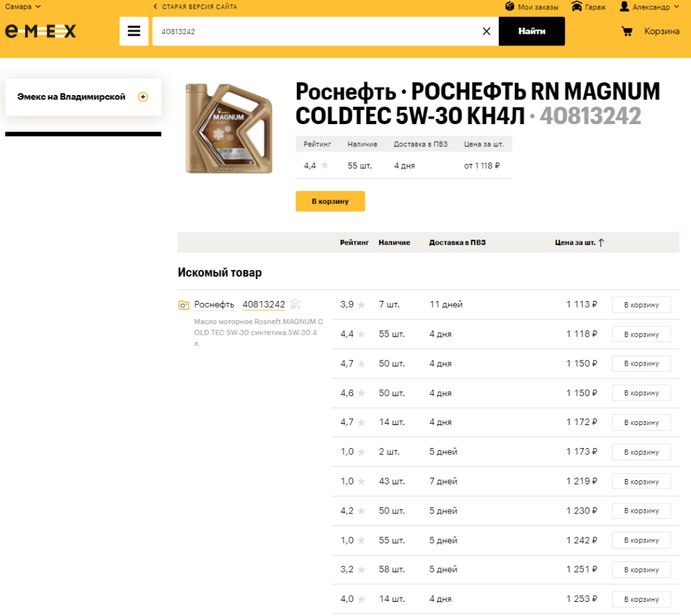Select the "от 1 118 ₽" price text
The height and width of the screenshot is (616, 691).
482,166
